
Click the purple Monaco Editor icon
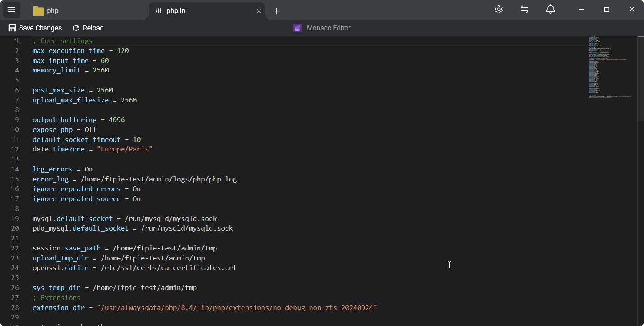297,28
